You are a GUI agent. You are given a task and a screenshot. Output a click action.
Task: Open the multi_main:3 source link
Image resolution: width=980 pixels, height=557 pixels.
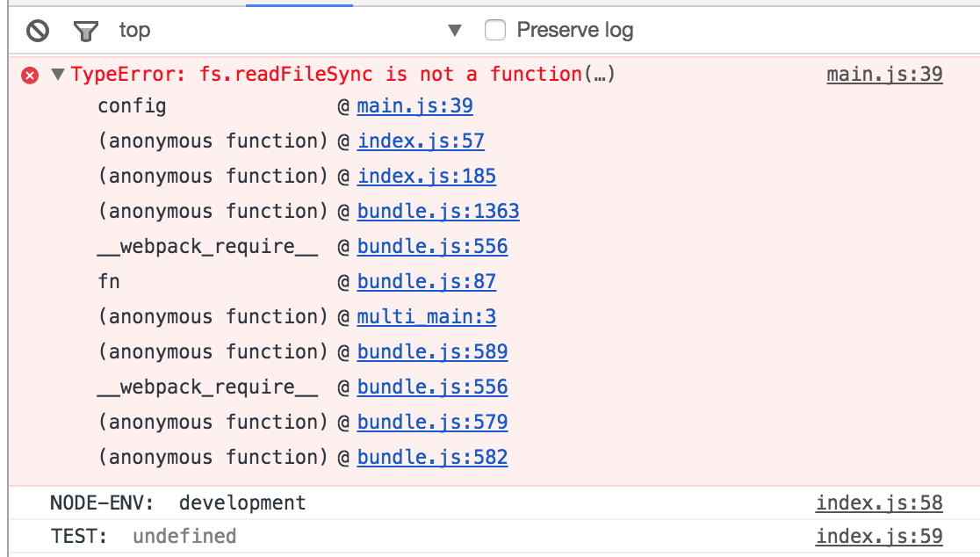pos(426,317)
